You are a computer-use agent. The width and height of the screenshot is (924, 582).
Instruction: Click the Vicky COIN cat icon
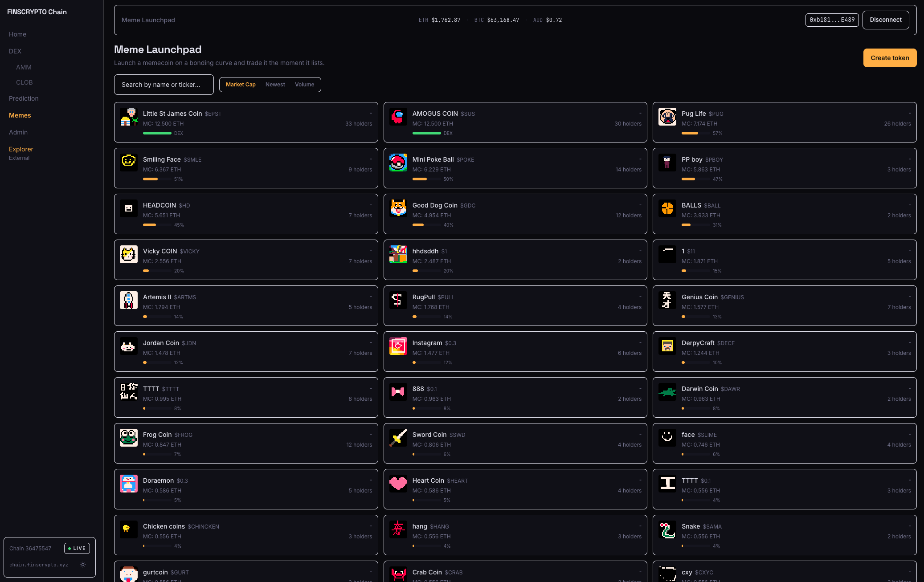click(129, 254)
